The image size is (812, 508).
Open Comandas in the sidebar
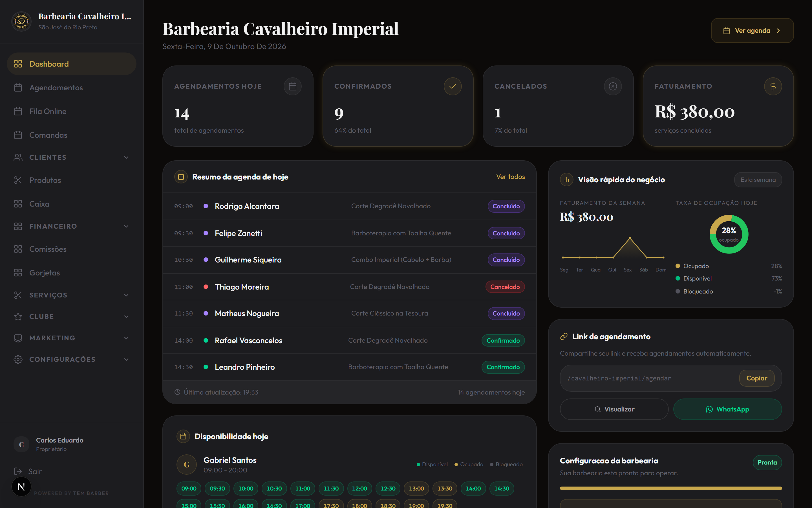pos(71,135)
